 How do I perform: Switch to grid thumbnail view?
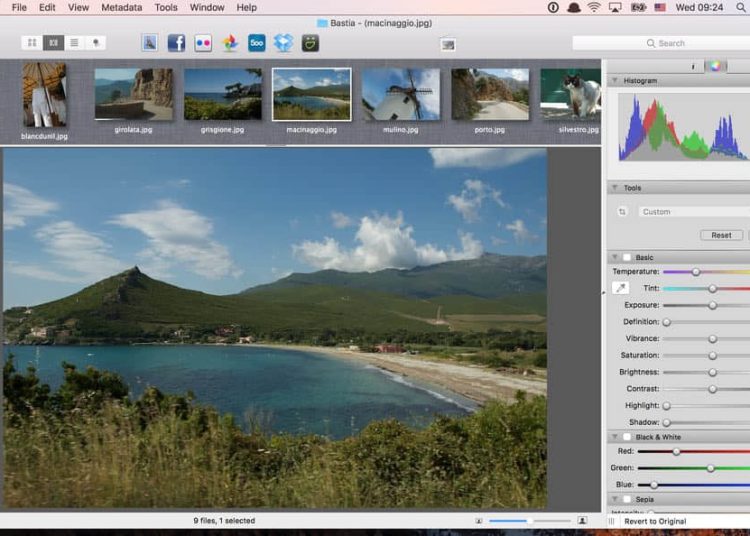coord(32,43)
